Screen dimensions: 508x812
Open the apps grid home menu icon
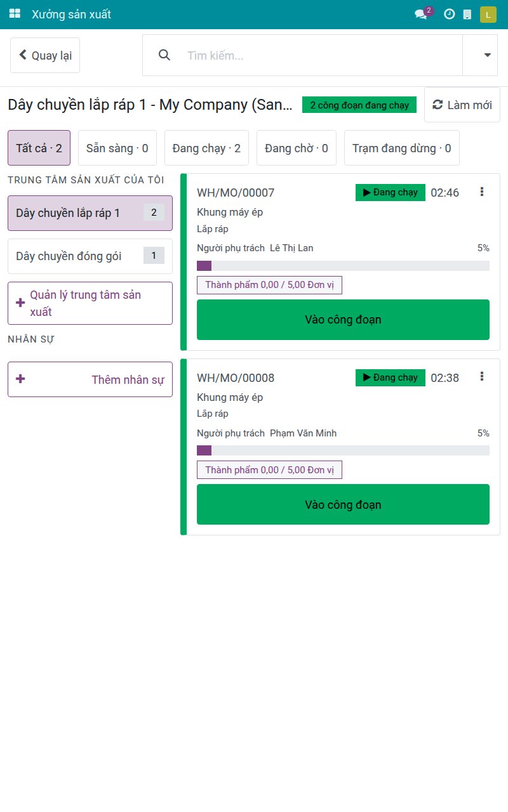tap(15, 14)
